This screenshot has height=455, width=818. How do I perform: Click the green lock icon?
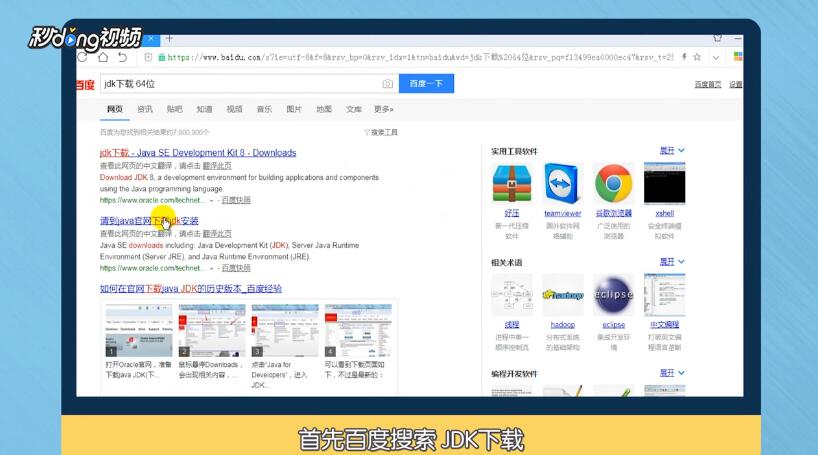(161, 57)
